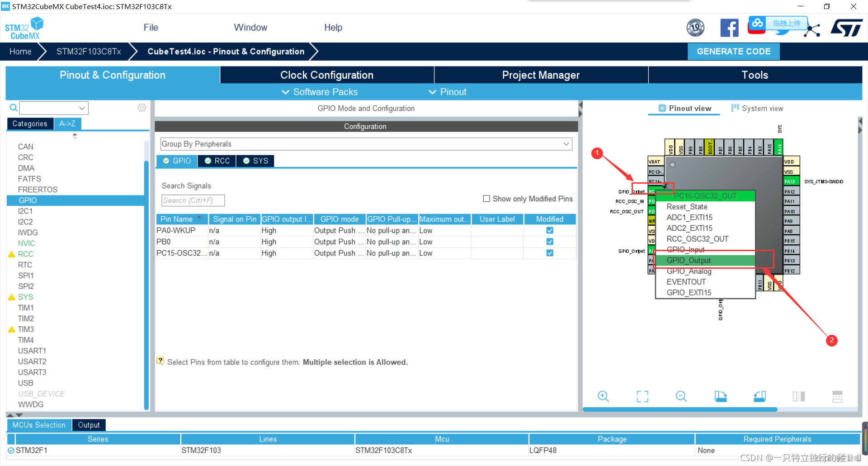Select the BOOT0 pin on the chip

click(x=710, y=147)
